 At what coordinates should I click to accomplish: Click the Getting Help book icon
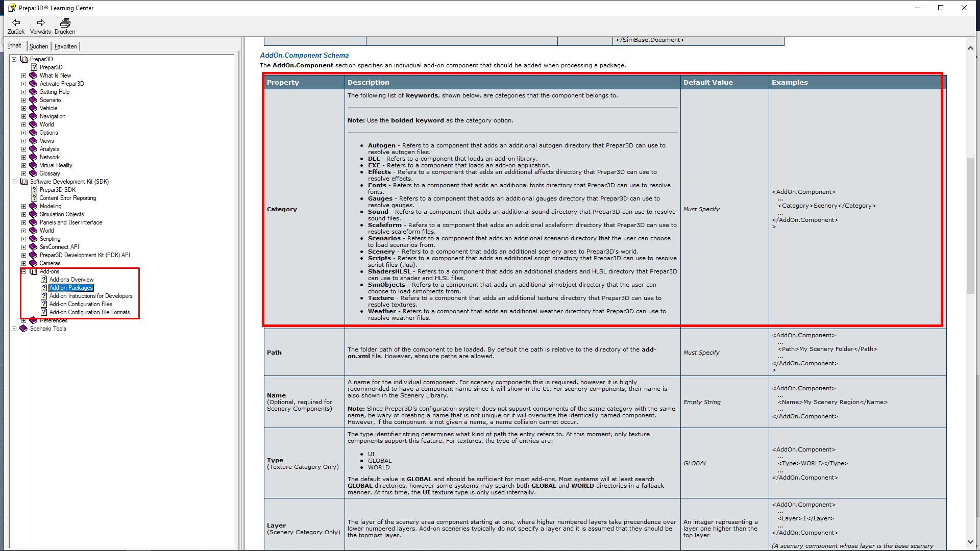(x=33, y=92)
